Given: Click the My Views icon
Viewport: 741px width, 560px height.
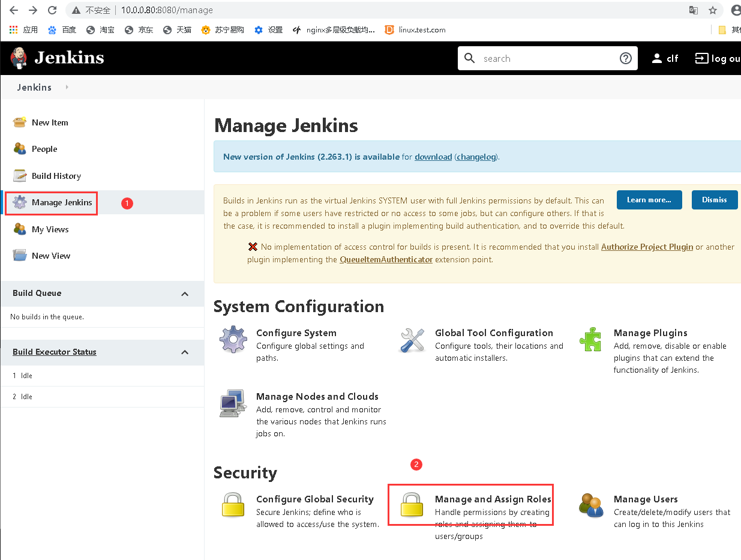Looking at the screenshot, I should click(20, 229).
